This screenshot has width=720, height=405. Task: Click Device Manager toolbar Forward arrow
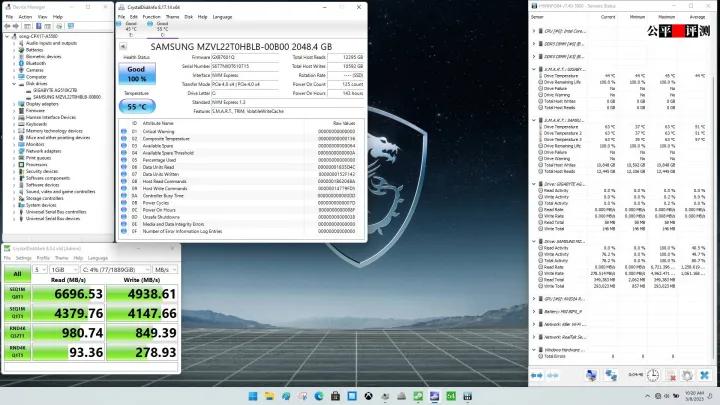(16, 26)
